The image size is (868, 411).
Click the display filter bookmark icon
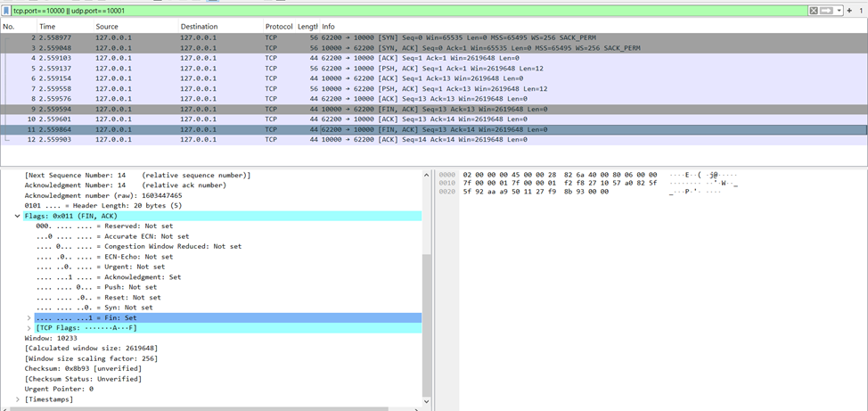(x=6, y=10)
